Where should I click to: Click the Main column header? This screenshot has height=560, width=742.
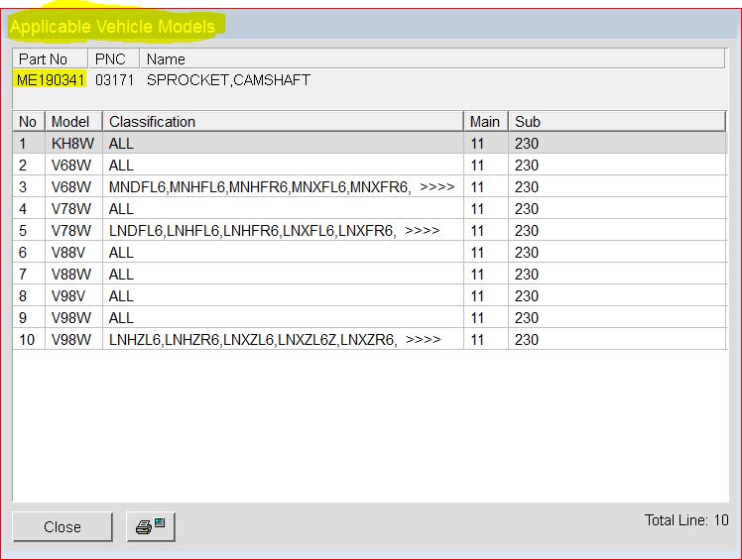tap(485, 122)
